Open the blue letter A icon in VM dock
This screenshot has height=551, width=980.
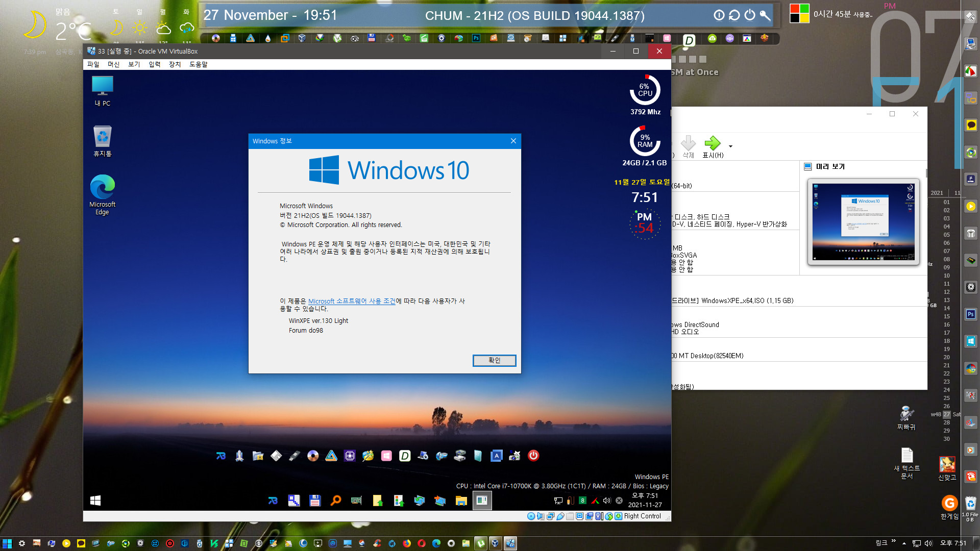(497, 456)
